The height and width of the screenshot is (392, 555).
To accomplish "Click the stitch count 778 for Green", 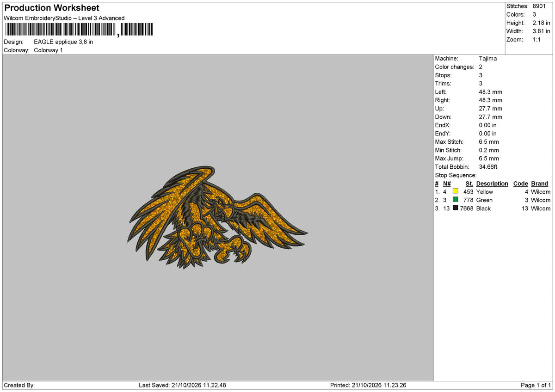I will (x=469, y=200).
